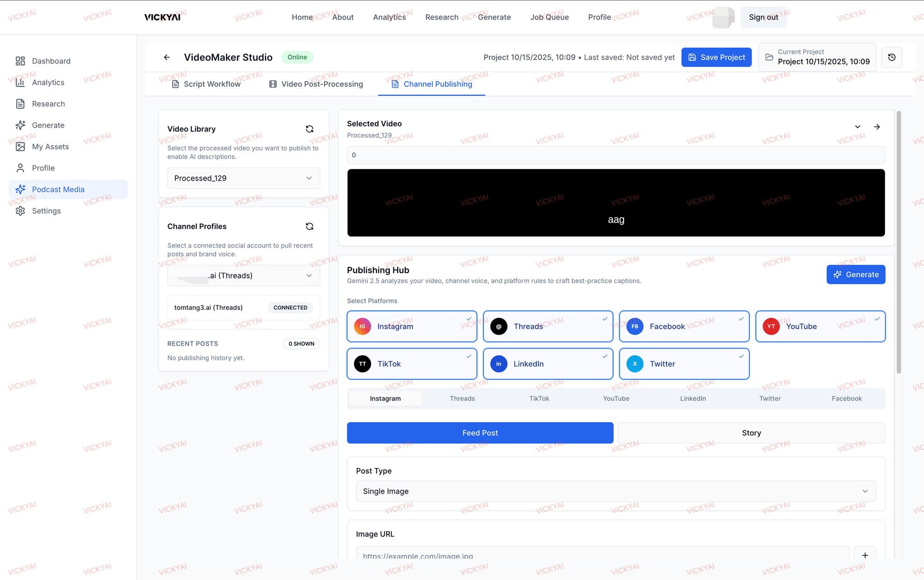Image resolution: width=924 pixels, height=580 pixels.
Task: Click the Save Project button
Action: pos(716,57)
